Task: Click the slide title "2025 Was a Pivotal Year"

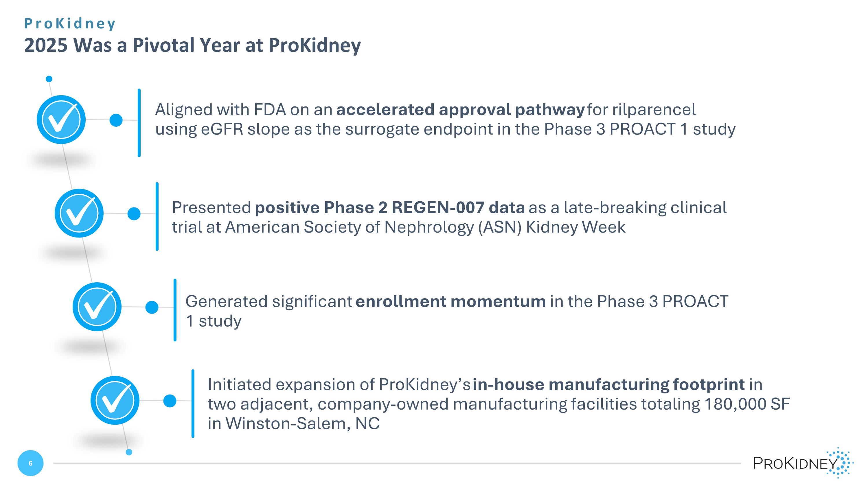Action: (192, 45)
